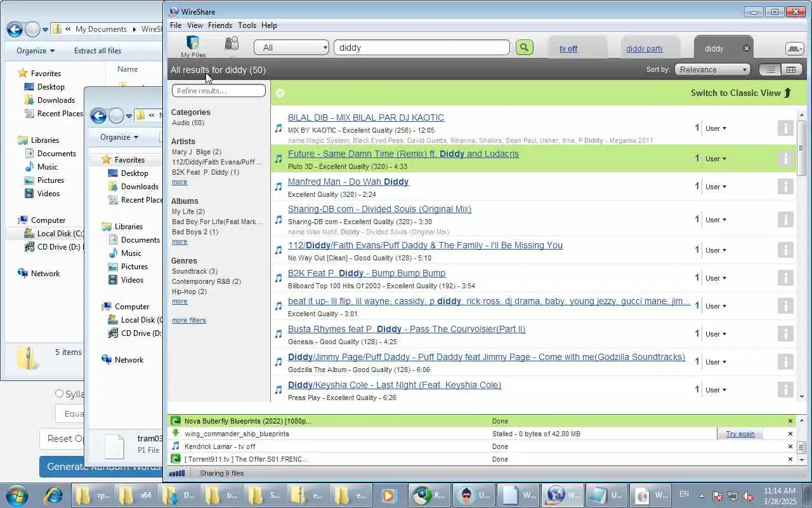Select the Sylla radio button in background page

click(59, 394)
